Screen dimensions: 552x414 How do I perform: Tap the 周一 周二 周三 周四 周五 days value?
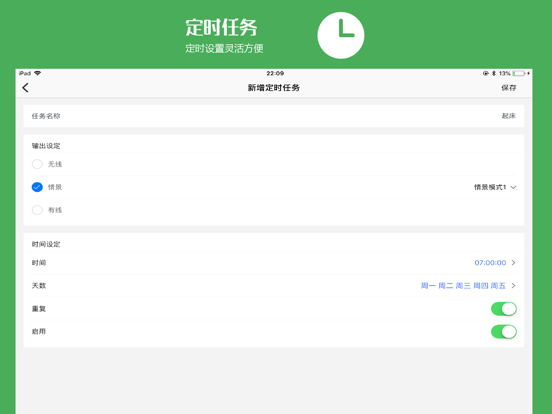click(x=463, y=286)
